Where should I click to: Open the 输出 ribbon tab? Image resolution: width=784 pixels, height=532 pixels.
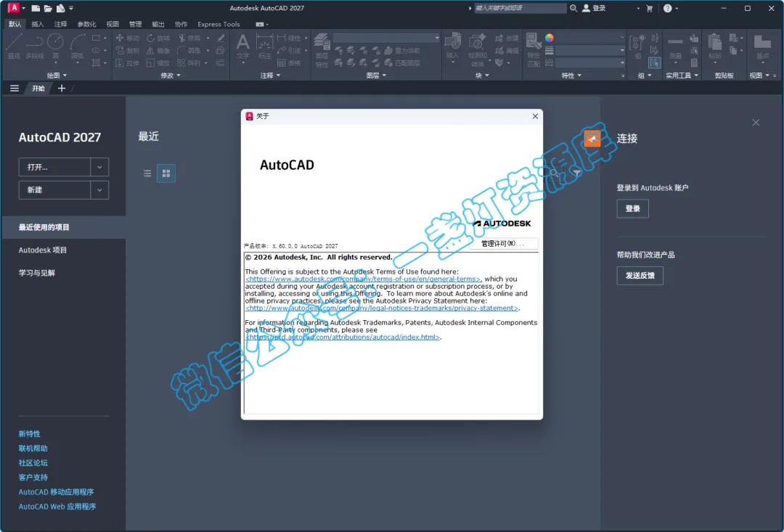coord(158,24)
